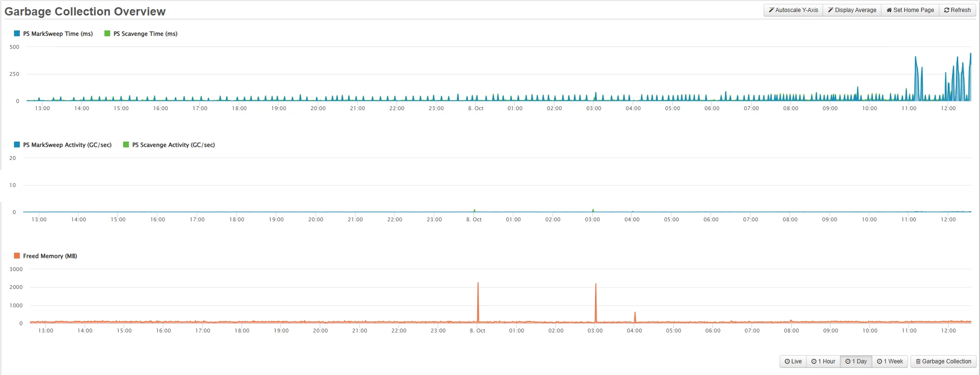980x375 pixels.
Task: Click the clock icon on 1 Day button
Action: (848, 361)
